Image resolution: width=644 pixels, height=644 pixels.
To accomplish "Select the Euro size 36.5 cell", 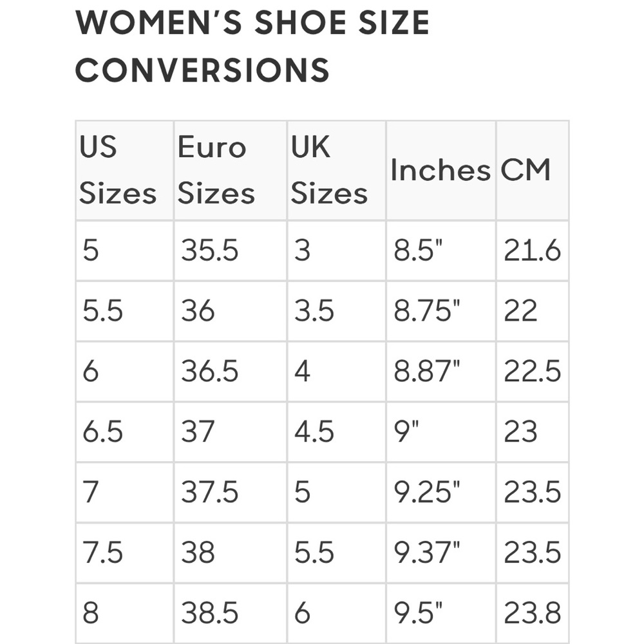I will [x=231, y=372].
